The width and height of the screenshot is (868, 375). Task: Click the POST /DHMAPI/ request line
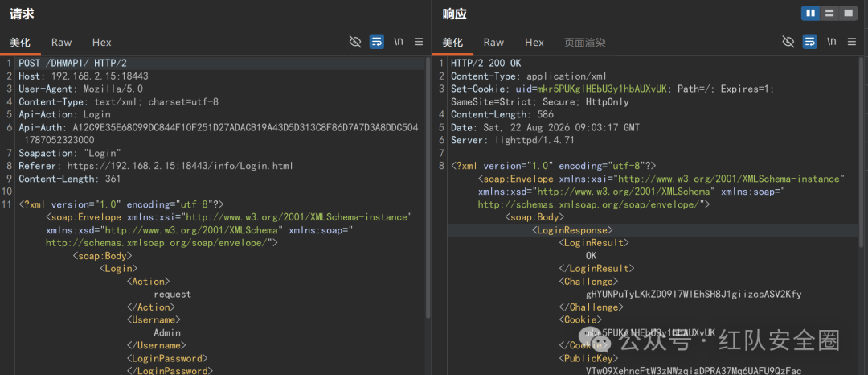[72, 63]
